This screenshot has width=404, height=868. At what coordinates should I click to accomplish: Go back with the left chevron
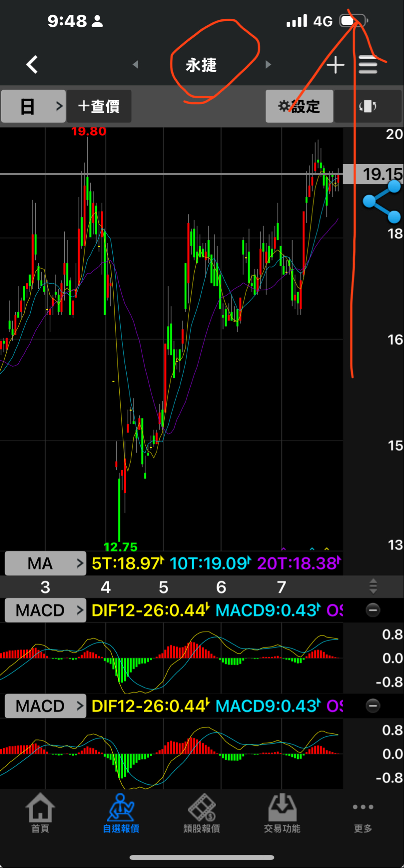(x=32, y=65)
